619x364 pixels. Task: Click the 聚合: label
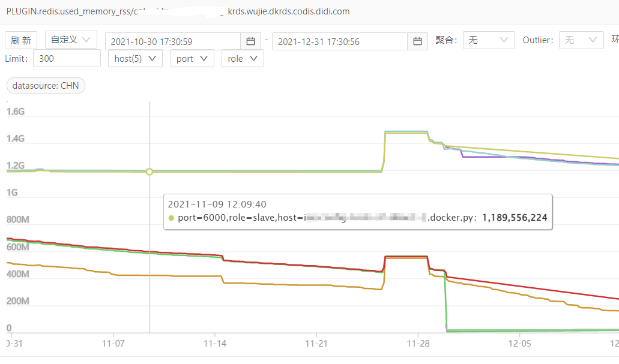click(447, 40)
